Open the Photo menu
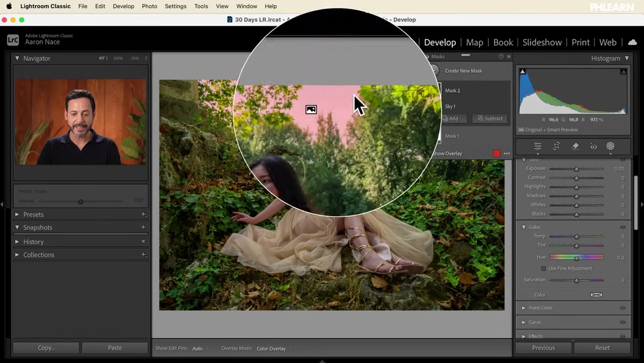The height and width of the screenshot is (363, 644). coord(150,6)
